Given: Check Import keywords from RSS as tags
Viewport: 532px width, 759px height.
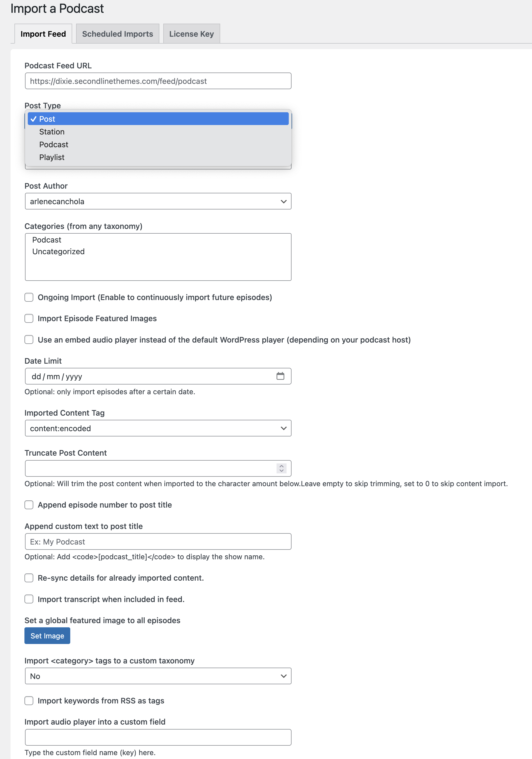Looking at the screenshot, I should pos(29,700).
